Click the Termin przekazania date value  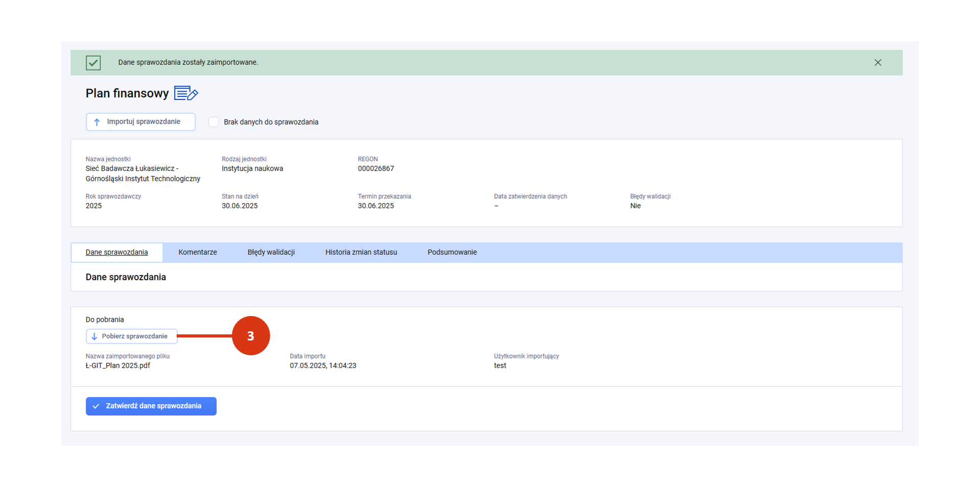pyautogui.click(x=376, y=206)
